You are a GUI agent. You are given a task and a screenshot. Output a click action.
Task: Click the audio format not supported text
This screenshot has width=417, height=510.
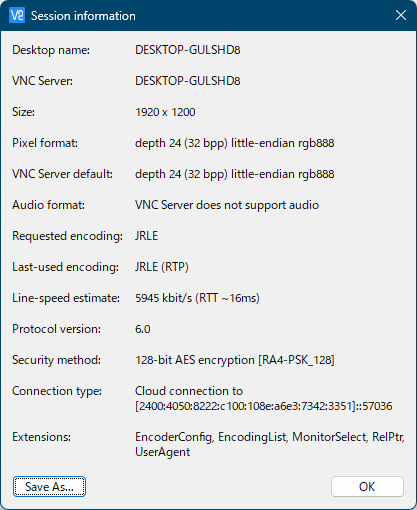(227, 205)
